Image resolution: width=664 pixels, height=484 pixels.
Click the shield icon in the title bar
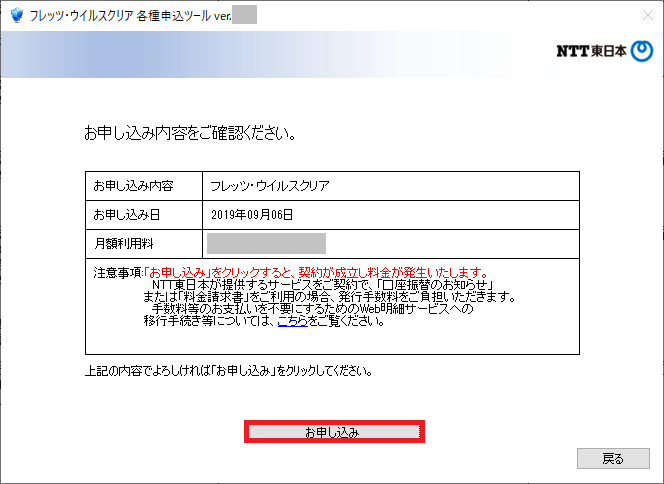tap(16, 15)
